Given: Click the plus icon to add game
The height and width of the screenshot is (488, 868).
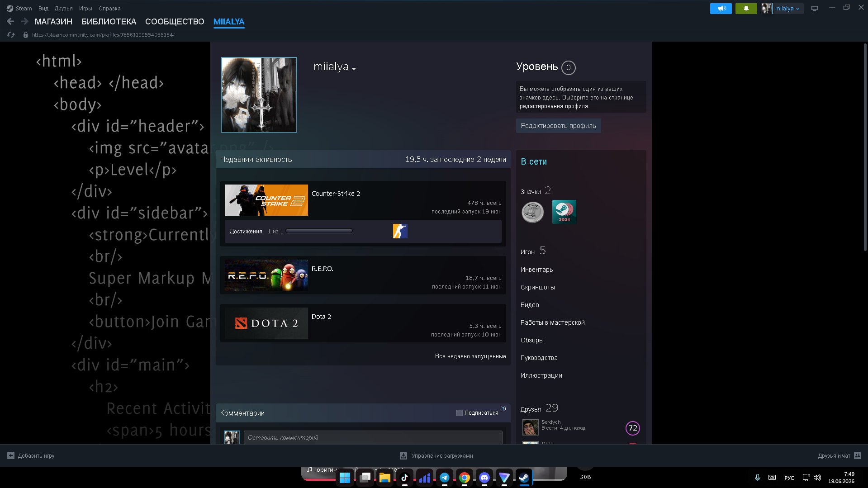Looking at the screenshot, I should [11, 455].
